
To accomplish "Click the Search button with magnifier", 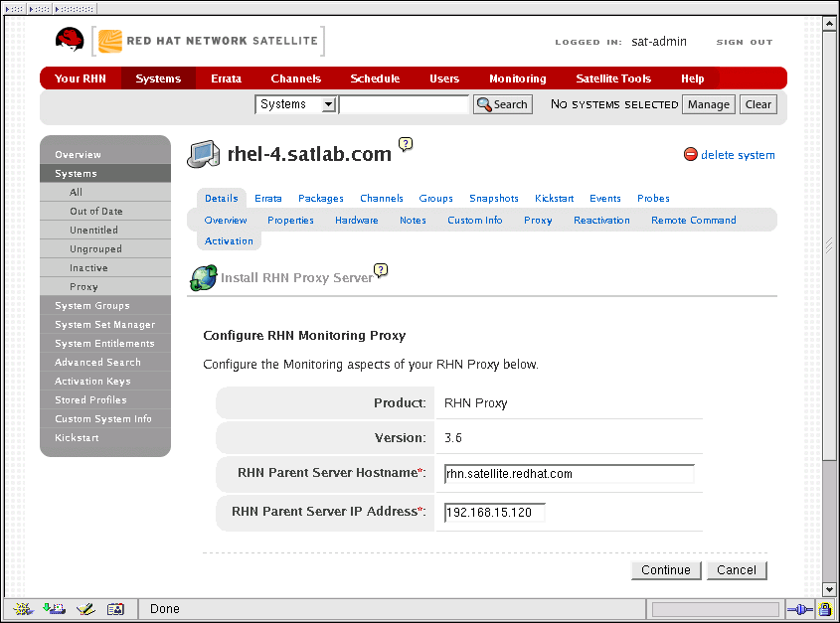I will coord(502,104).
